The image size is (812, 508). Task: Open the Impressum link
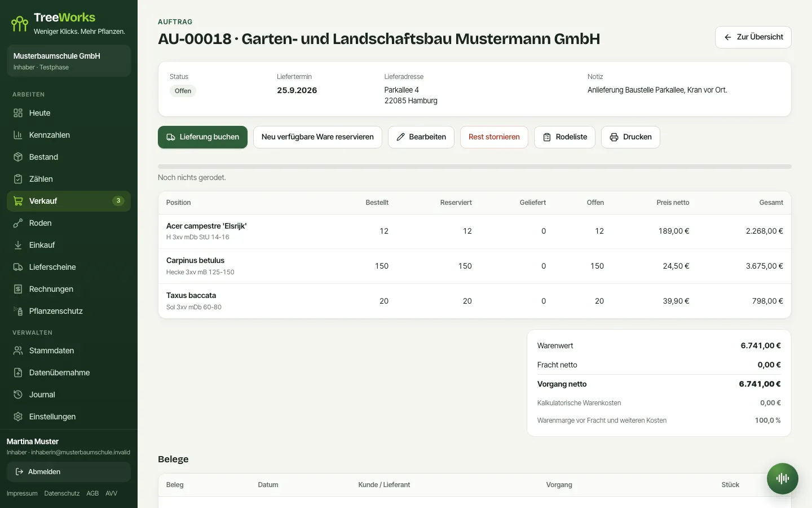pos(22,493)
